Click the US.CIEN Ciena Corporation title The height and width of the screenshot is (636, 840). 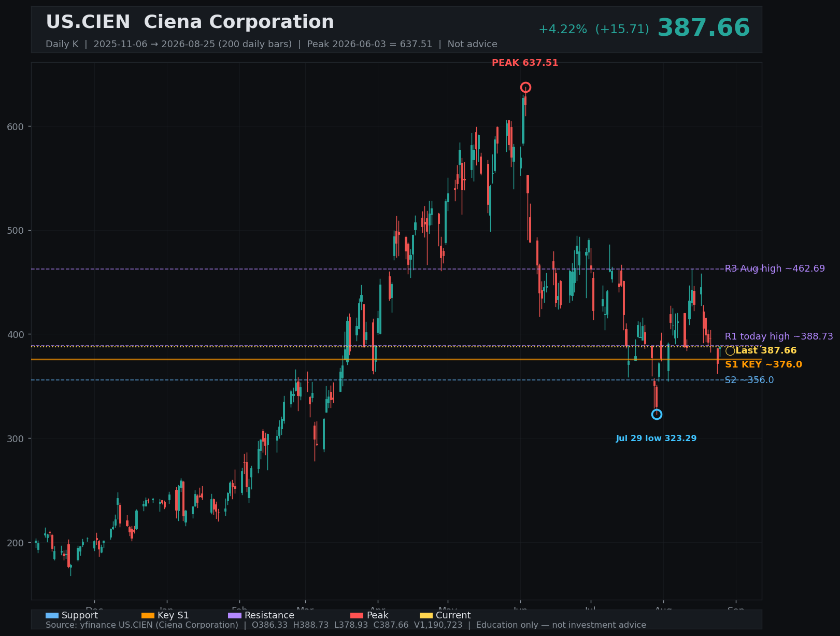(190, 22)
